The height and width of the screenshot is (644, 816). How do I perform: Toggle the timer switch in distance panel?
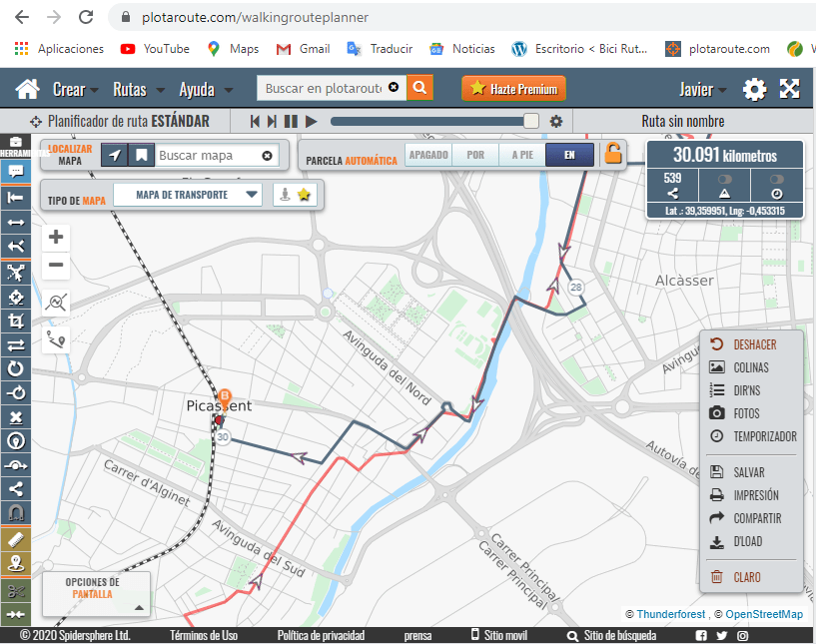coord(777,180)
